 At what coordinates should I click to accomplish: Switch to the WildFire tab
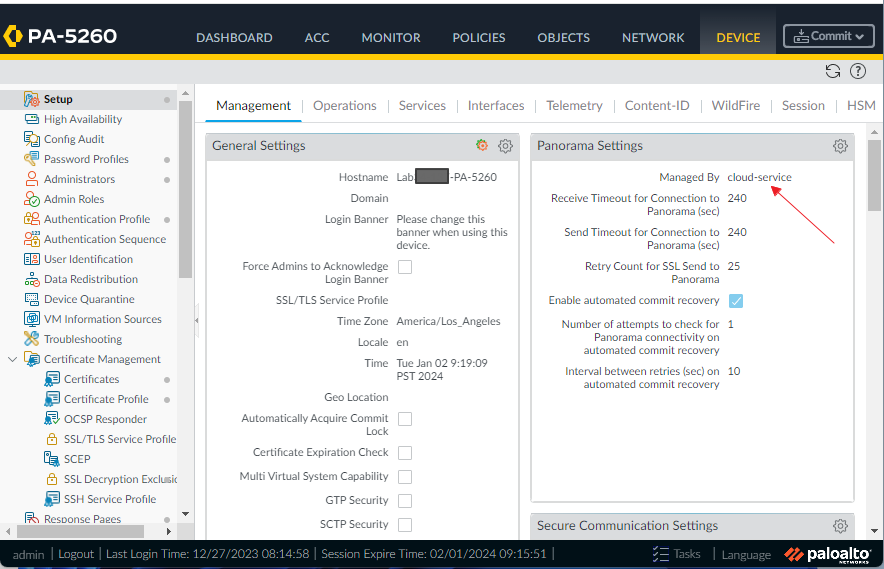pyautogui.click(x=735, y=105)
